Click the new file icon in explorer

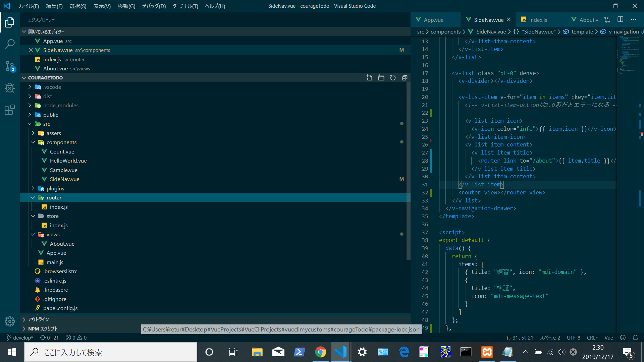(x=369, y=77)
